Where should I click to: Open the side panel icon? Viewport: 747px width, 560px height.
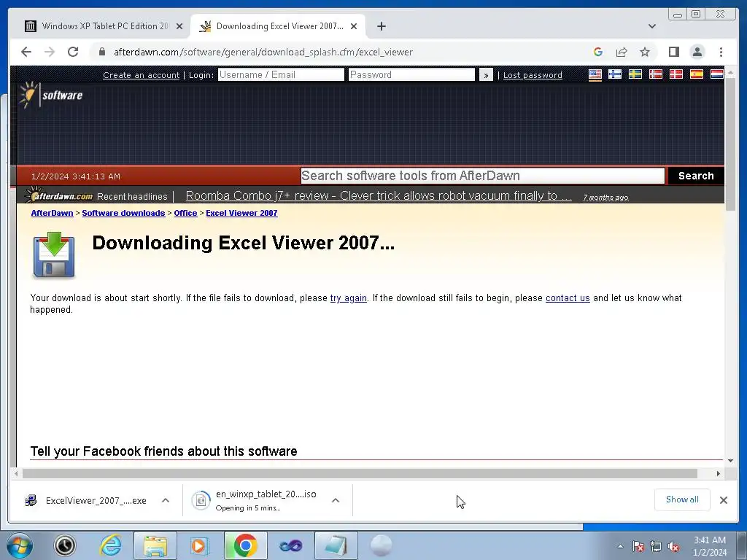[673, 52]
